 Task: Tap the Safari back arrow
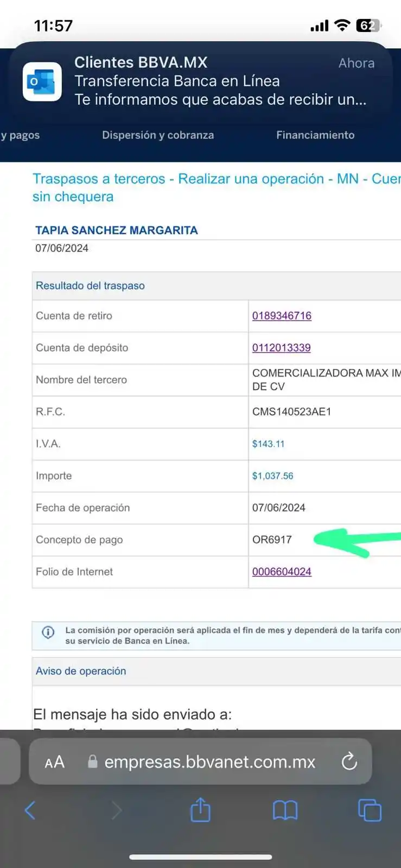pos(30,810)
